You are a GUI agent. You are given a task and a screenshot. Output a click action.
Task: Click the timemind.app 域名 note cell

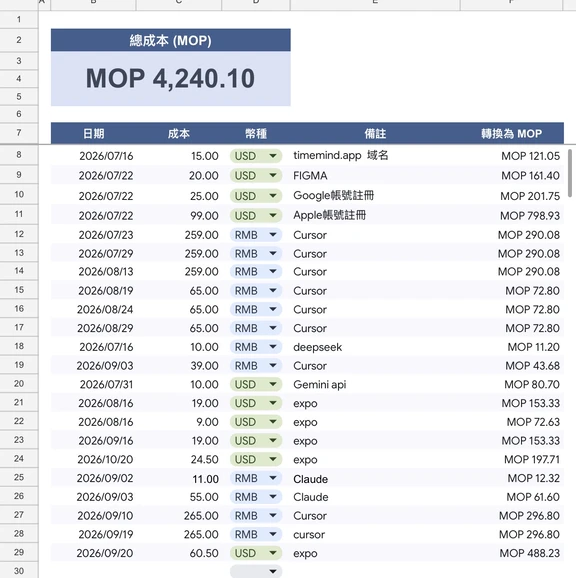click(x=375, y=156)
